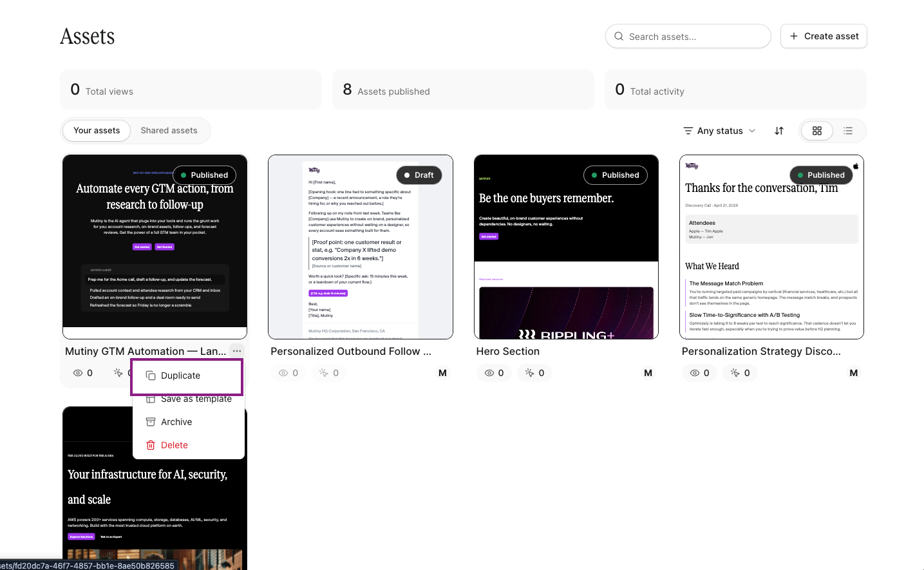Click activity cursor icon on Personalization Strategy card
Screen dimensions: 924x570
point(735,373)
